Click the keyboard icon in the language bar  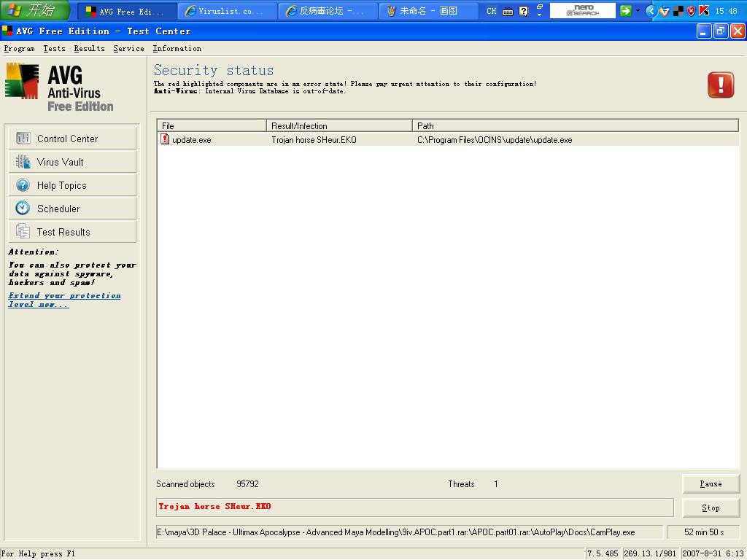click(508, 12)
